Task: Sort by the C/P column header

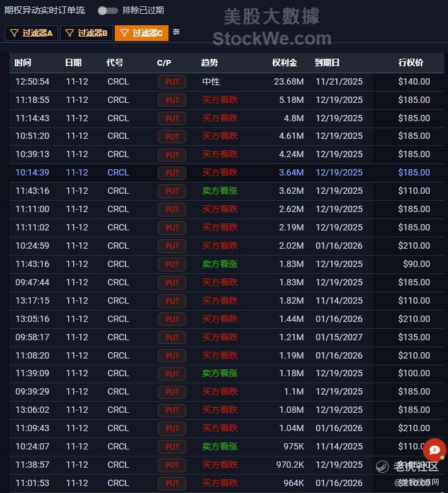Action: (x=164, y=63)
